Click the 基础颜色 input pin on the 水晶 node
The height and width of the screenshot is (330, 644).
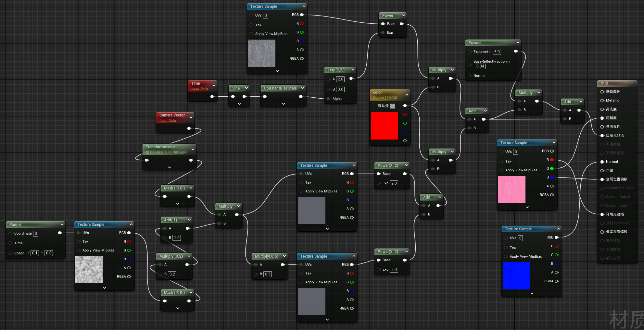[x=602, y=92]
